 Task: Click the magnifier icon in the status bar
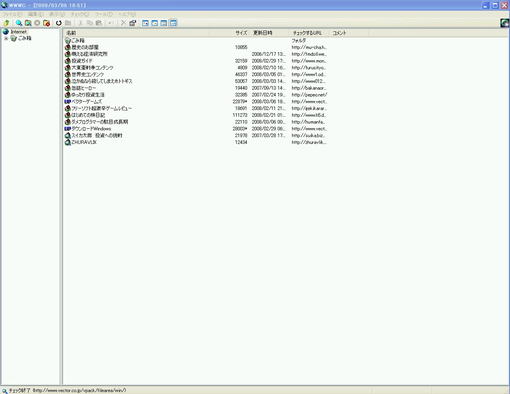5,390
